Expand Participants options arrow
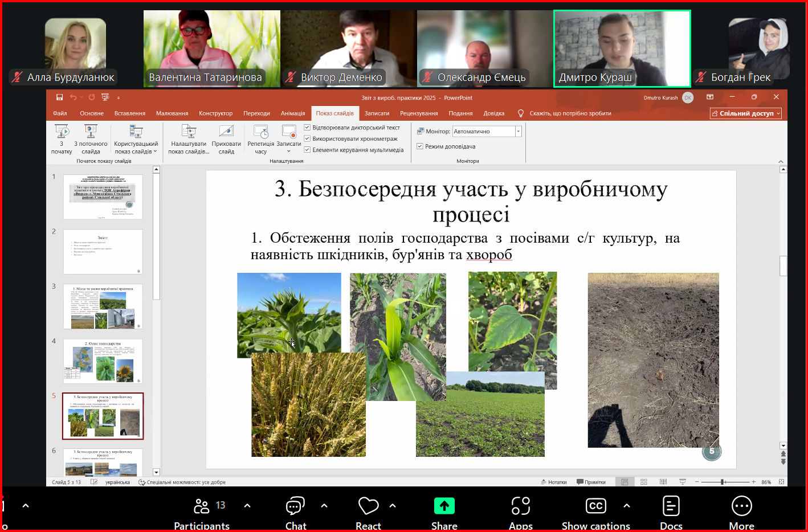808x532 pixels. coord(247,505)
